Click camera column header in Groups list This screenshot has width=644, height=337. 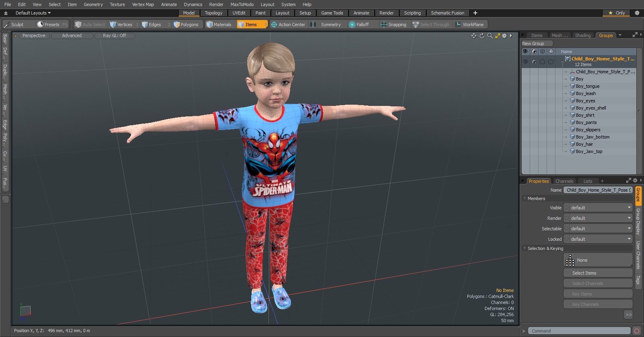(534, 52)
